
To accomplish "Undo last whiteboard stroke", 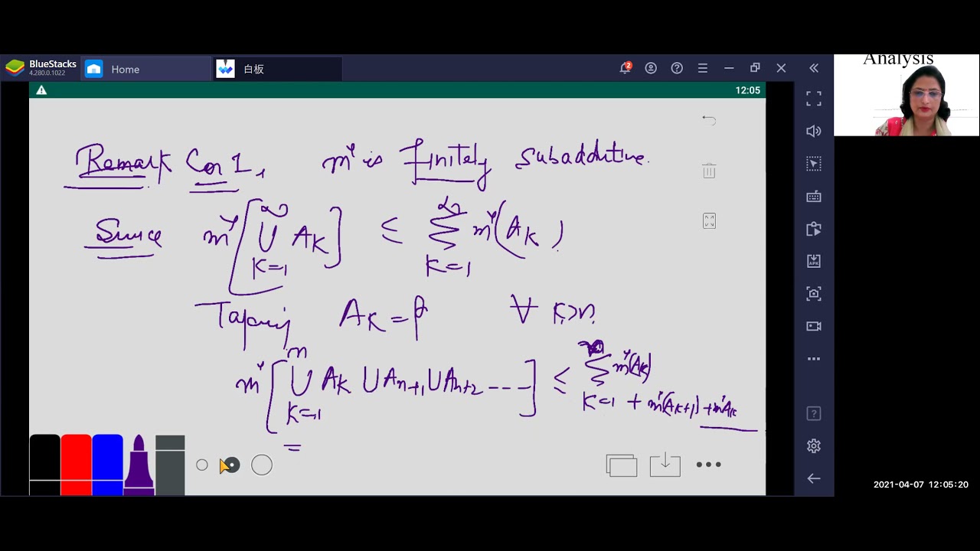I will 709,119.
